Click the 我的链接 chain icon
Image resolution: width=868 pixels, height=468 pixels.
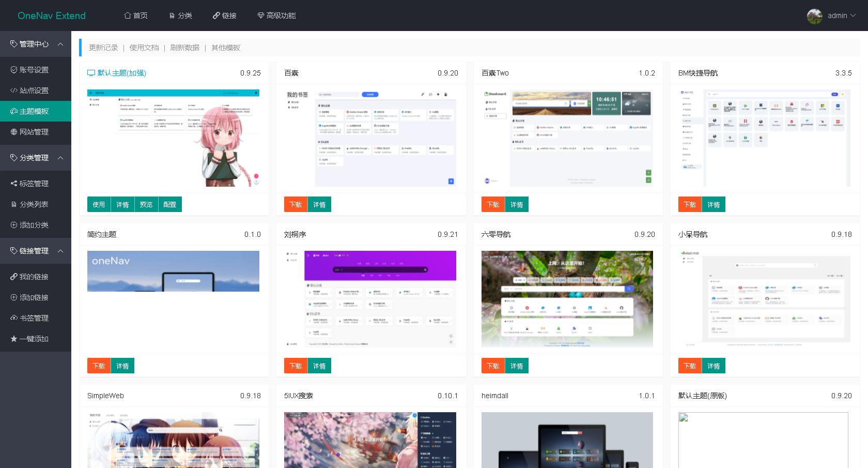[x=14, y=276]
